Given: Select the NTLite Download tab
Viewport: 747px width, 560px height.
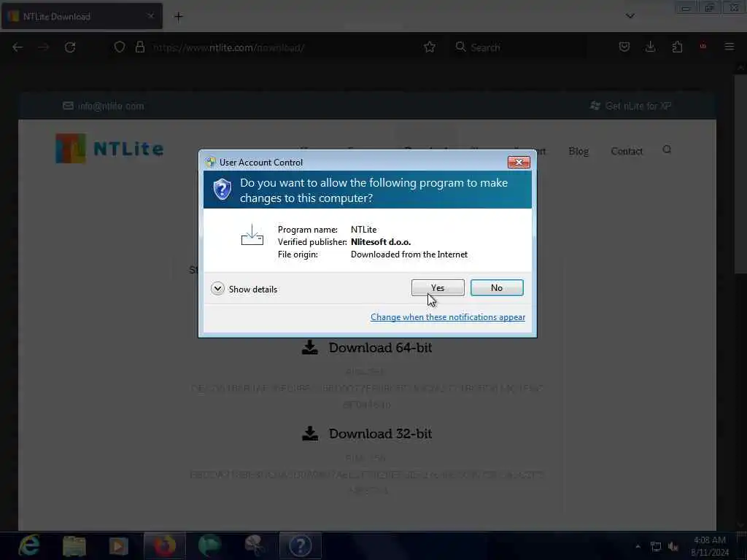Looking at the screenshot, I should coord(82,16).
